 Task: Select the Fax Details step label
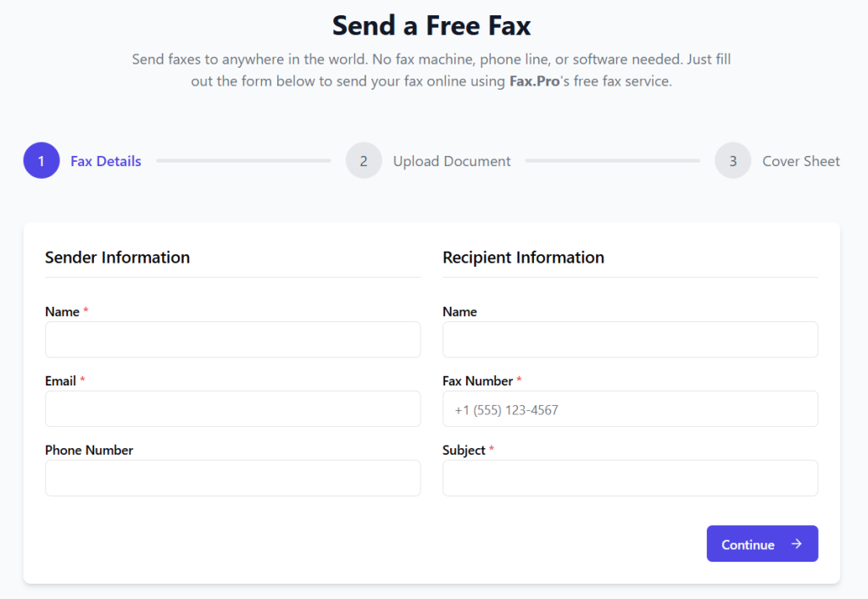[x=106, y=161]
